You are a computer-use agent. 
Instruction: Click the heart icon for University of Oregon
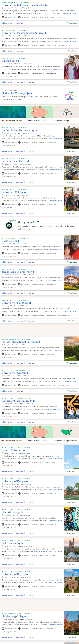[68, 502]
